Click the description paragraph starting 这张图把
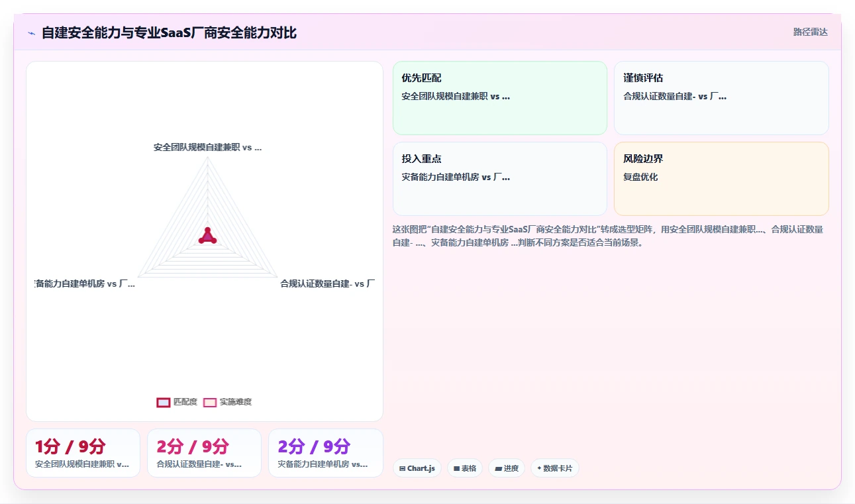 (x=608, y=236)
